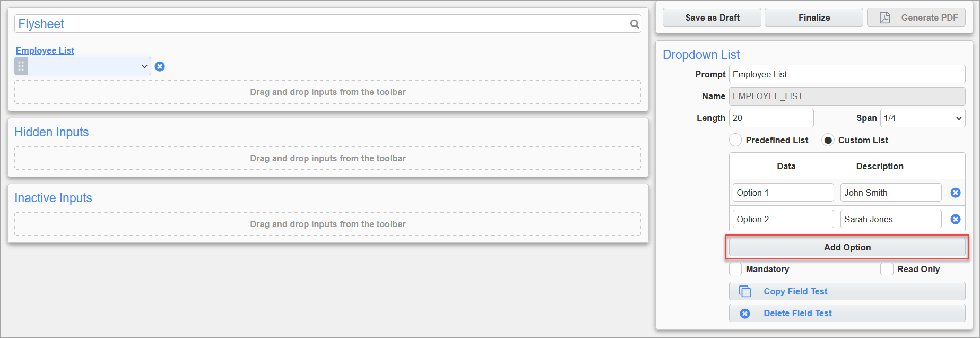Screen dimensions: 980x338
Task: Click the Length input field
Action: pyautogui.click(x=771, y=118)
